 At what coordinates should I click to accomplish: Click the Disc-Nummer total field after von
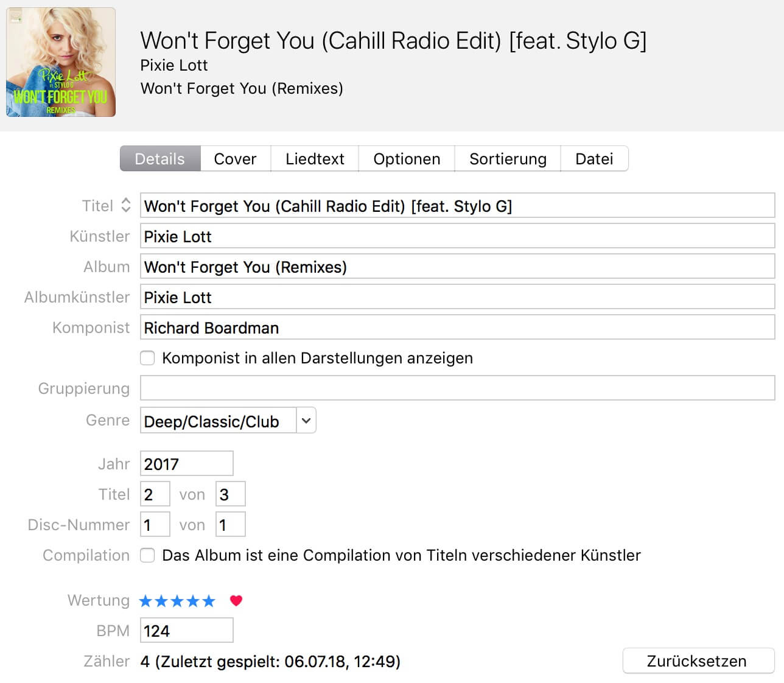tap(231, 525)
